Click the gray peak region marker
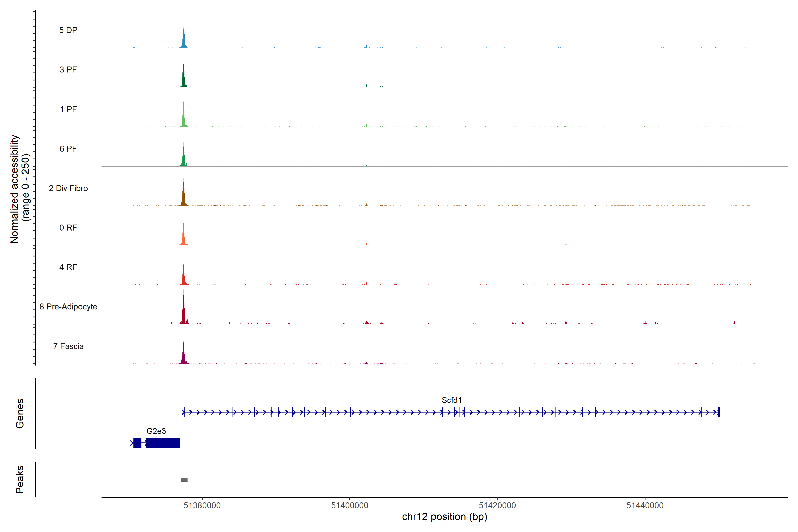798x532 pixels. point(184,479)
